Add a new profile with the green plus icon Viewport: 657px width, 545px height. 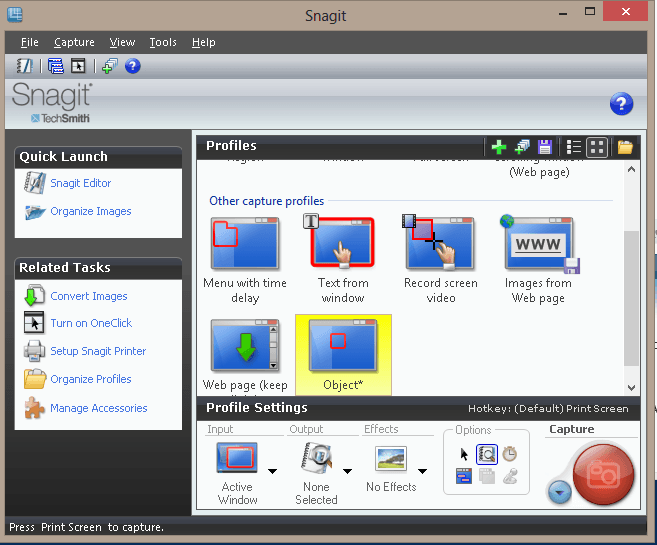[499, 147]
